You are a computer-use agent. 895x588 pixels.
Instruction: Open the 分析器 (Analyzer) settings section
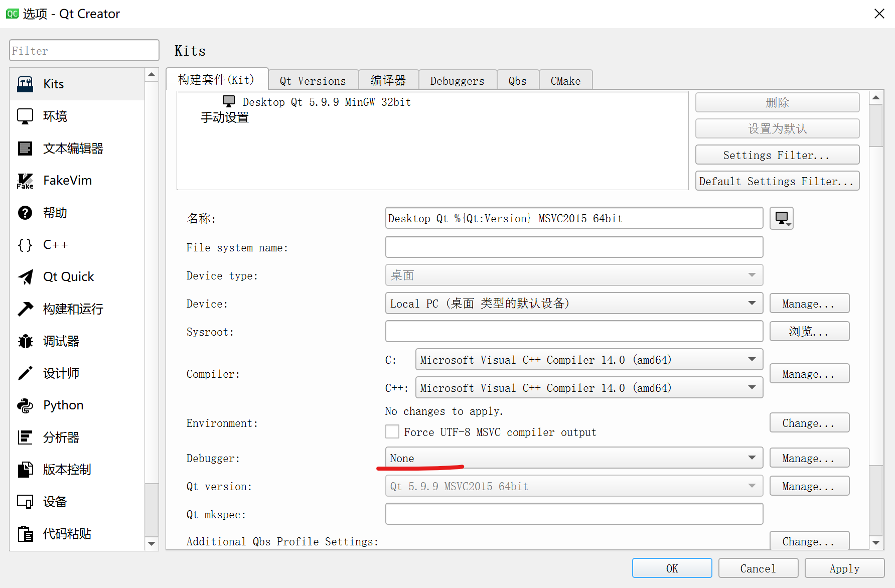click(x=61, y=437)
